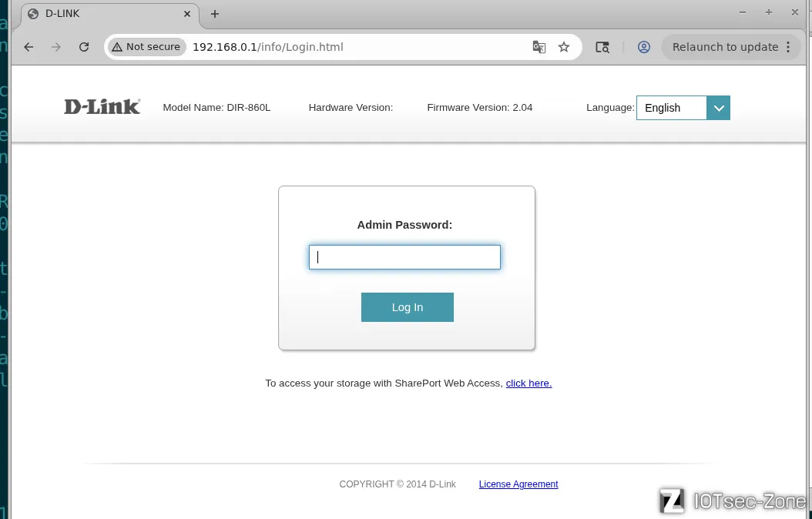Select the D-LINK browser tab
Screen dimensions: 812x519
click(x=110, y=14)
